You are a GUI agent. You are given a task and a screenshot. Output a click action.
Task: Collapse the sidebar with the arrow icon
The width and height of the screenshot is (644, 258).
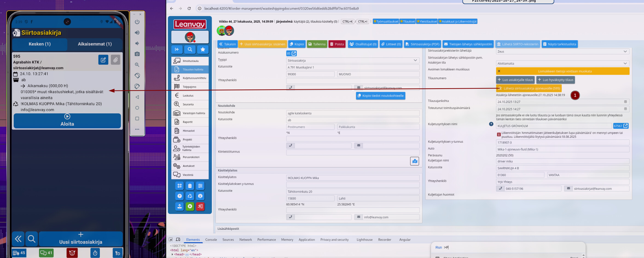pyautogui.click(x=177, y=49)
